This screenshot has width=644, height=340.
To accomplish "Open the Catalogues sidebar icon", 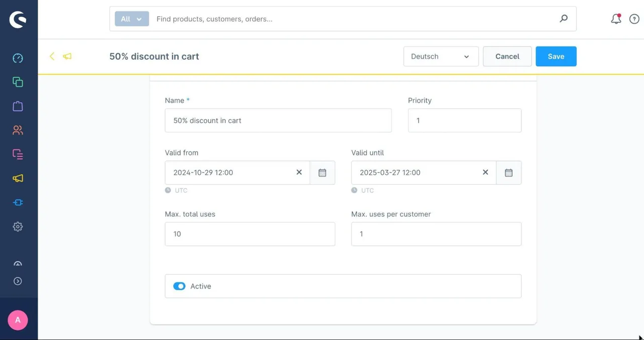I will [x=18, y=82].
